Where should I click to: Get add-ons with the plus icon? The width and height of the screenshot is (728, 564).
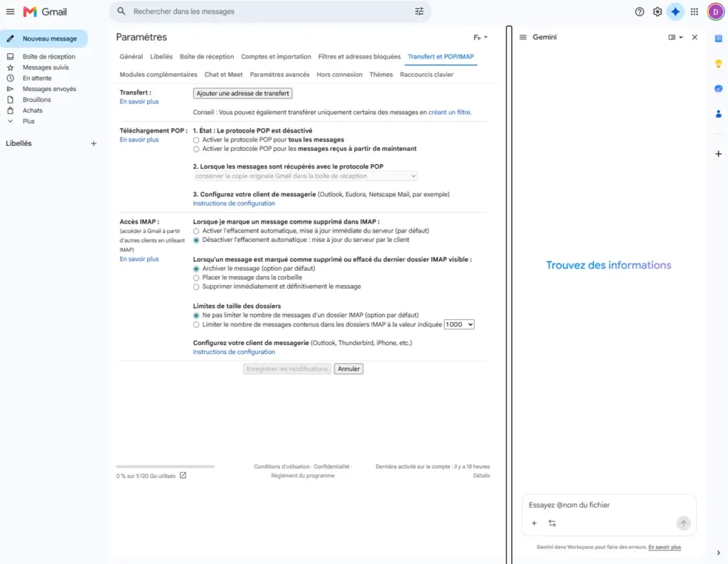click(718, 154)
